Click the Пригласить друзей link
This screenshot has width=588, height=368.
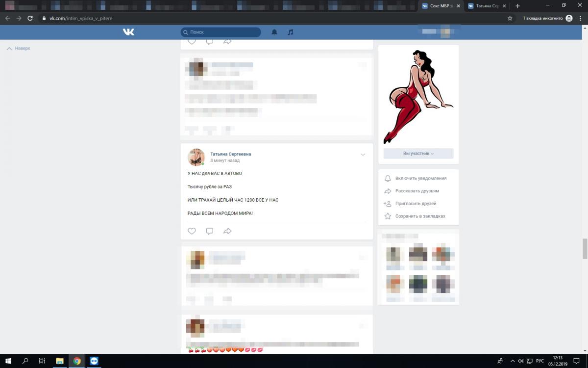(416, 204)
